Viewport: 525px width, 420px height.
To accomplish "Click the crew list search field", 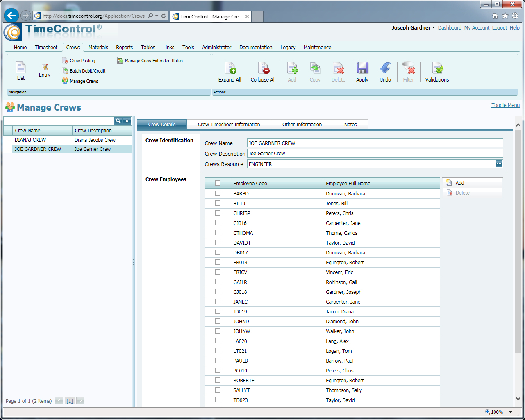I will click(x=59, y=121).
